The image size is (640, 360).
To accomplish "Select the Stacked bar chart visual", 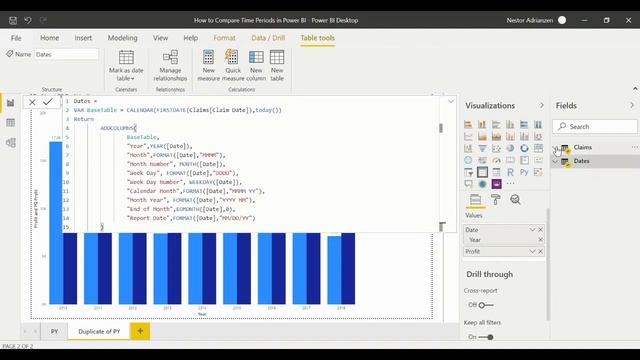I will [468, 124].
